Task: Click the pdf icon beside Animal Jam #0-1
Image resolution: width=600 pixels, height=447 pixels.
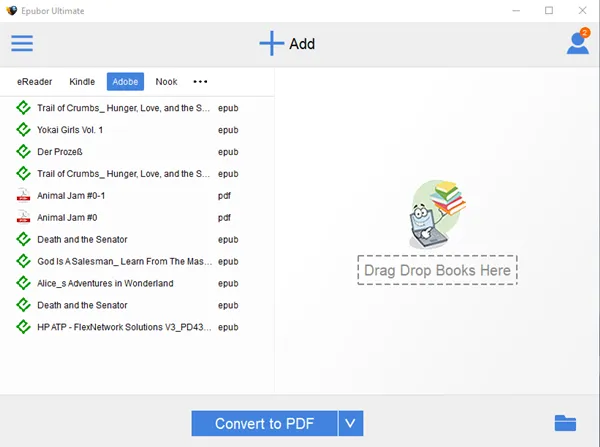Action: click(x=23, y=195)
